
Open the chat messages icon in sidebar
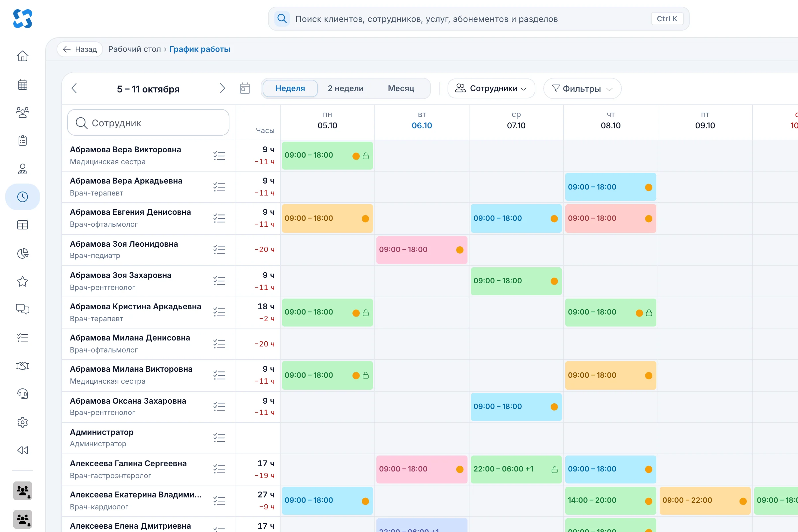click(x=22, y=309)
